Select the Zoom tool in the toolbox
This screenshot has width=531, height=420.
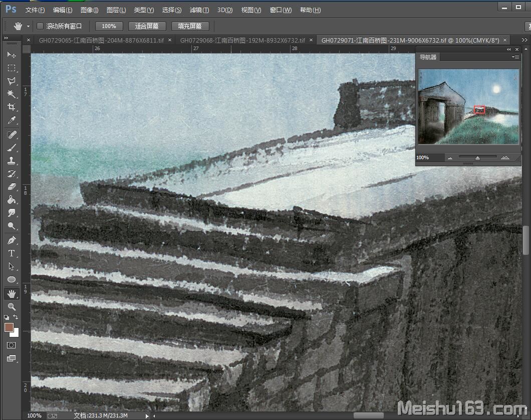12,307
